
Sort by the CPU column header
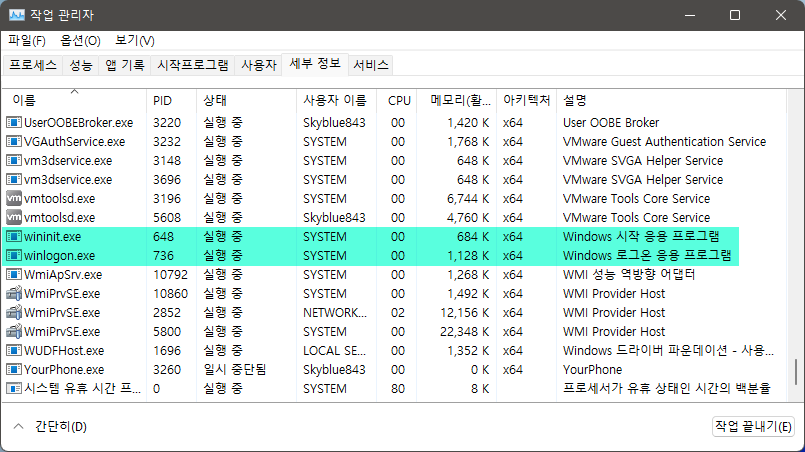[x=397, y=101]
